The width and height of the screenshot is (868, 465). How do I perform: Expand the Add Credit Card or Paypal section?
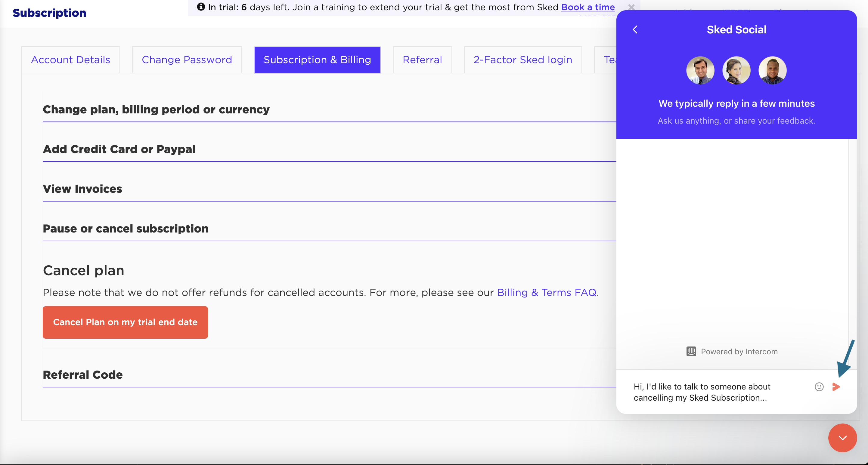(119, 149)
